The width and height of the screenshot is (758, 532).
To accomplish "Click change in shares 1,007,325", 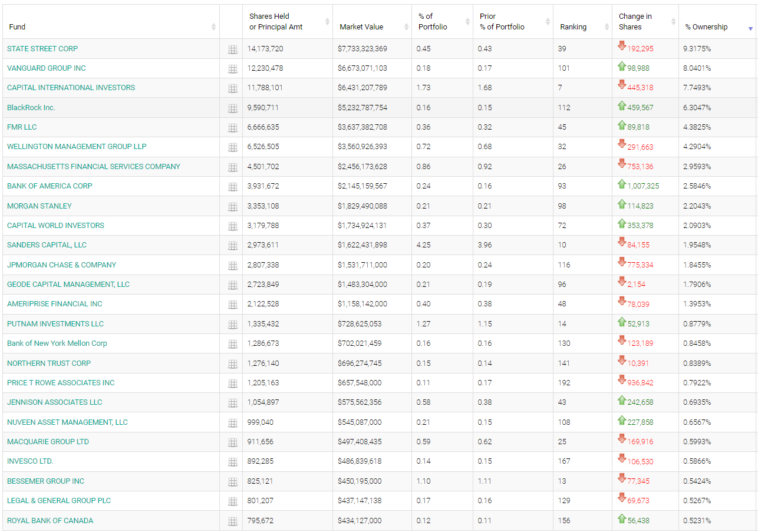I will 643,186.
